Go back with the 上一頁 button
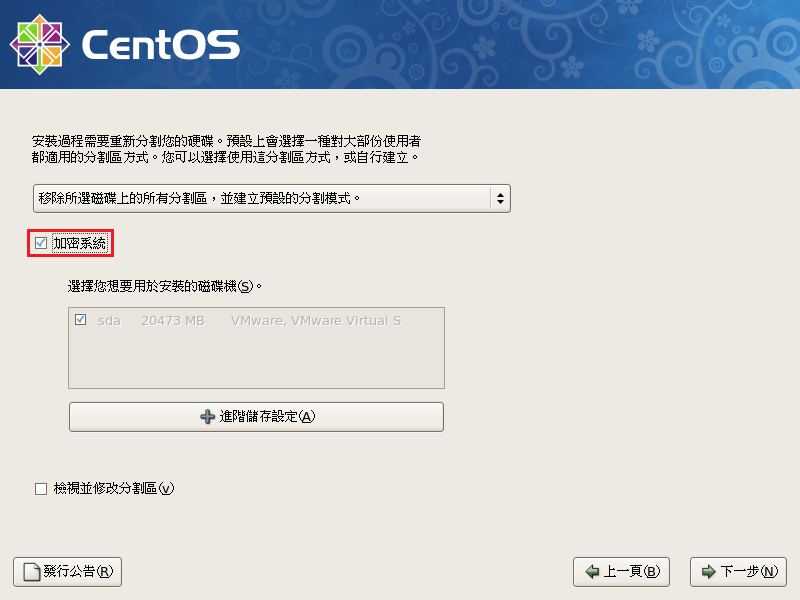 [621, 572]
